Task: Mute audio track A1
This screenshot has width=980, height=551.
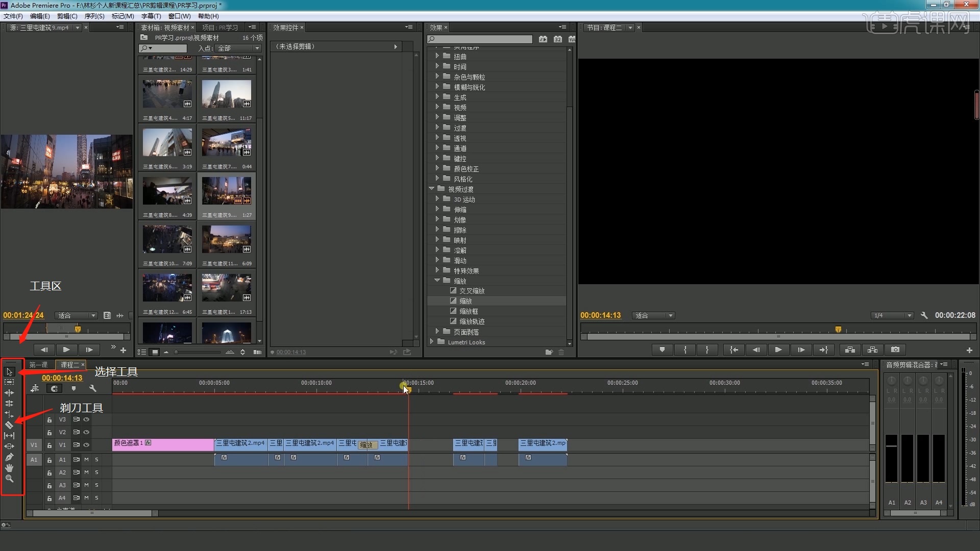Action: (86, 460)
